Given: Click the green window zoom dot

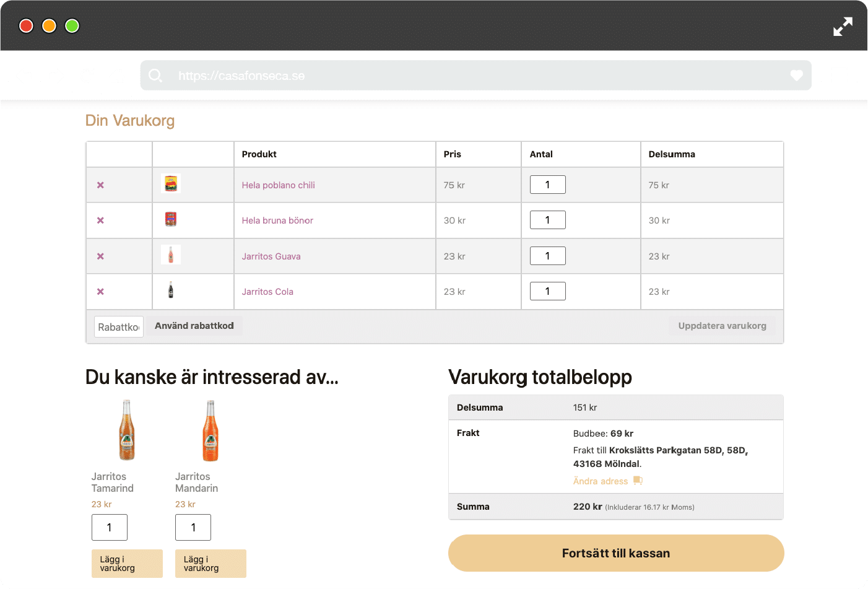Looking at the screenshot, I should [x=72, y=26].
